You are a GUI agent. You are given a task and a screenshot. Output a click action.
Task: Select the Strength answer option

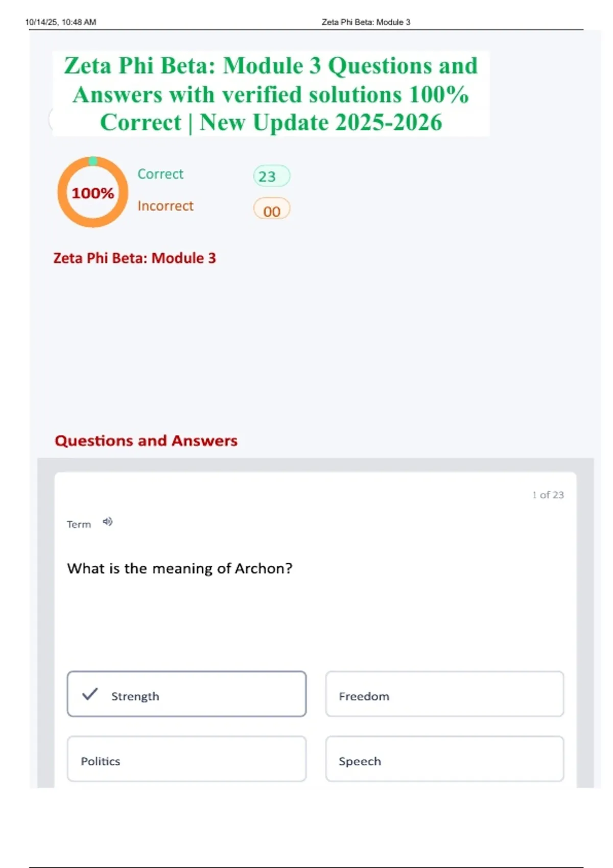[x=186, y=694]
